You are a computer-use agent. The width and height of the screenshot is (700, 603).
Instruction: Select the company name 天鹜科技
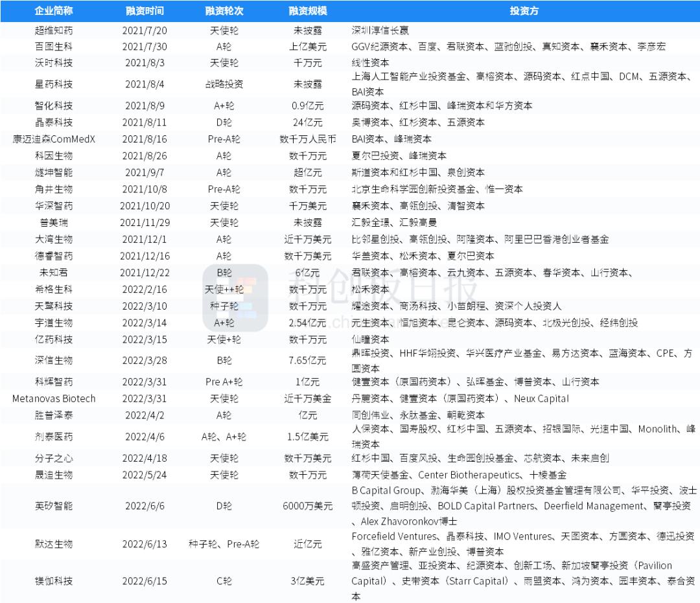[x=54, y=306]
